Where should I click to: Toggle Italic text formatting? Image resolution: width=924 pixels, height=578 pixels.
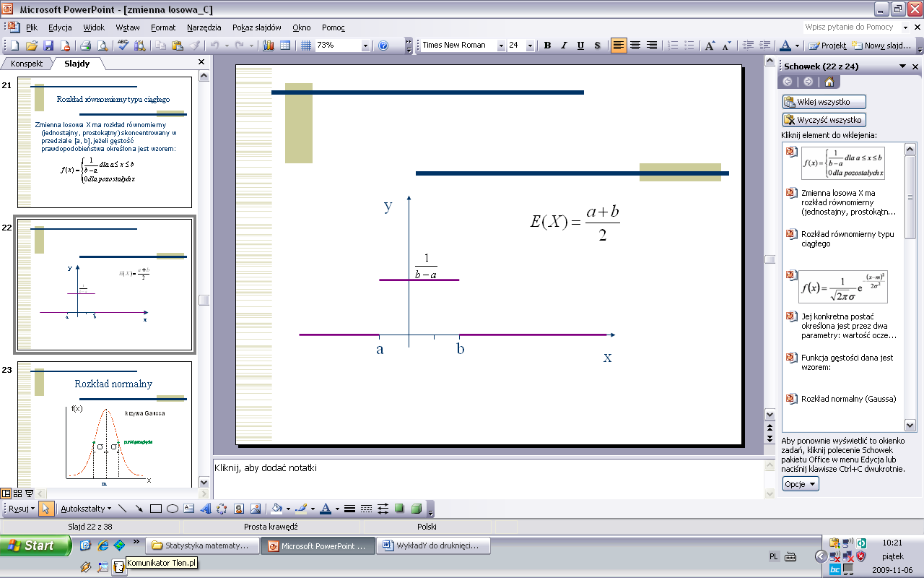(x=564, y=46)
